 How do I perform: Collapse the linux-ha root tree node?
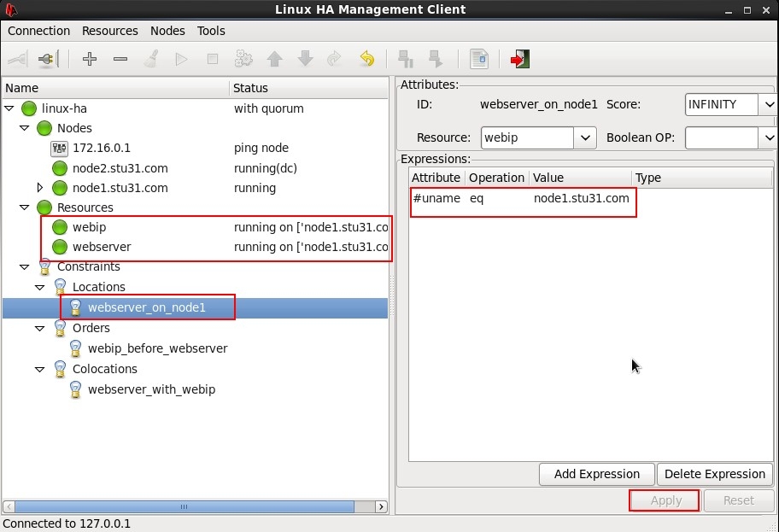9,108
